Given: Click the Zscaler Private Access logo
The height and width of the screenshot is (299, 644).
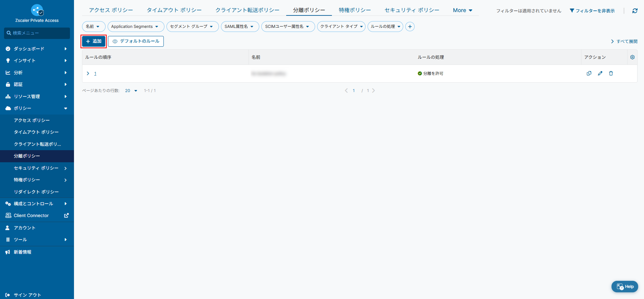Looking at the screenshot, I should (37, 10).
